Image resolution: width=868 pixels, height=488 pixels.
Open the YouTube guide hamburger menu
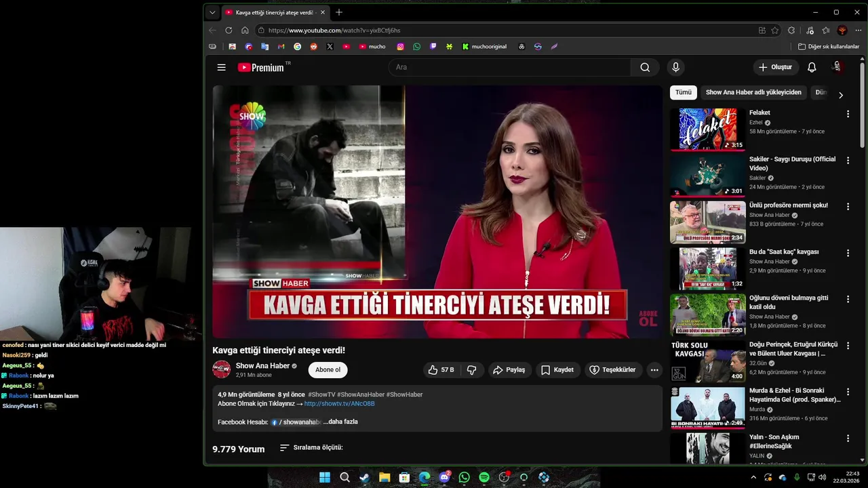(221, 67)
